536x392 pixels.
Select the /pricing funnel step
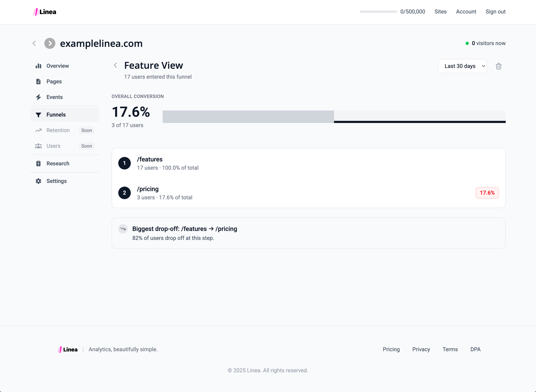[148, 189]
